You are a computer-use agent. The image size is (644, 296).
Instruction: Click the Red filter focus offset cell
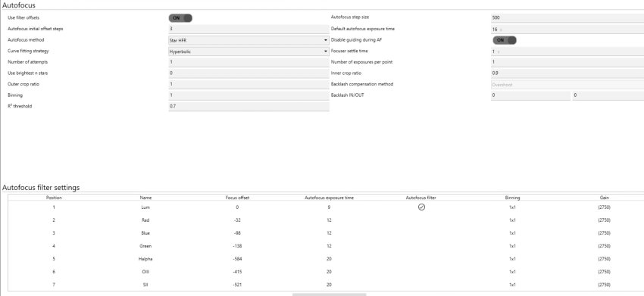[x=237, y=220]
